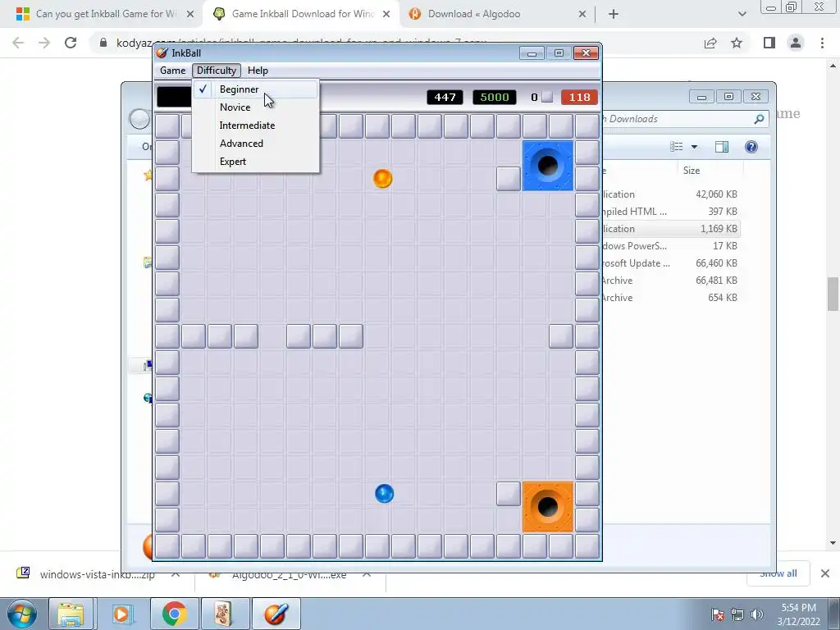This screenshot has height=630, width=840.
Task: Select Beginner difficulty
Action: (x=256, y=89)
